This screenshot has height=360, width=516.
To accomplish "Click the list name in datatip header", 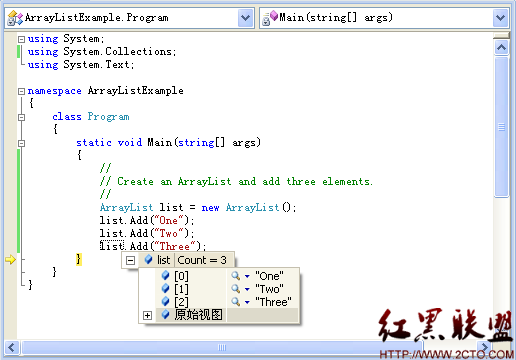I will tap(163, 260).
